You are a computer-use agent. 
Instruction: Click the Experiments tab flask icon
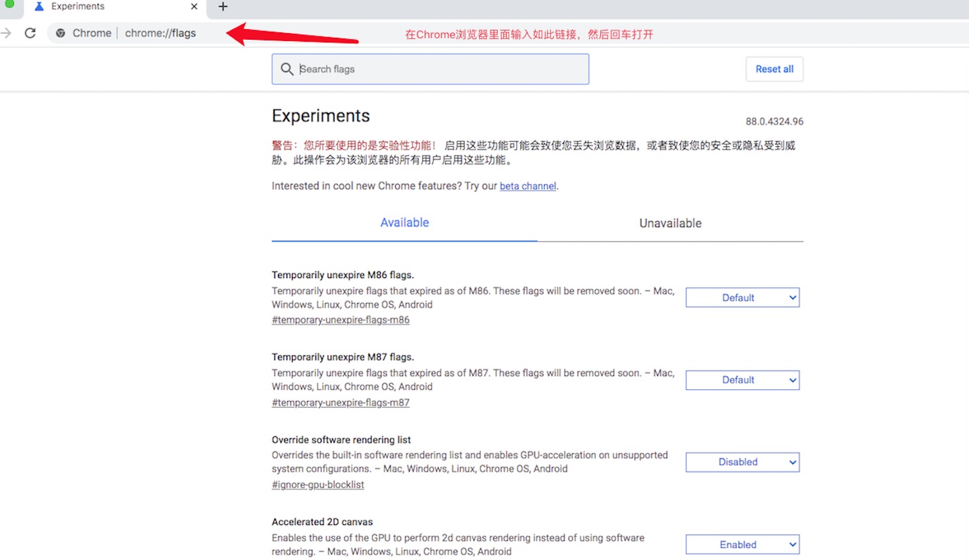39,7
